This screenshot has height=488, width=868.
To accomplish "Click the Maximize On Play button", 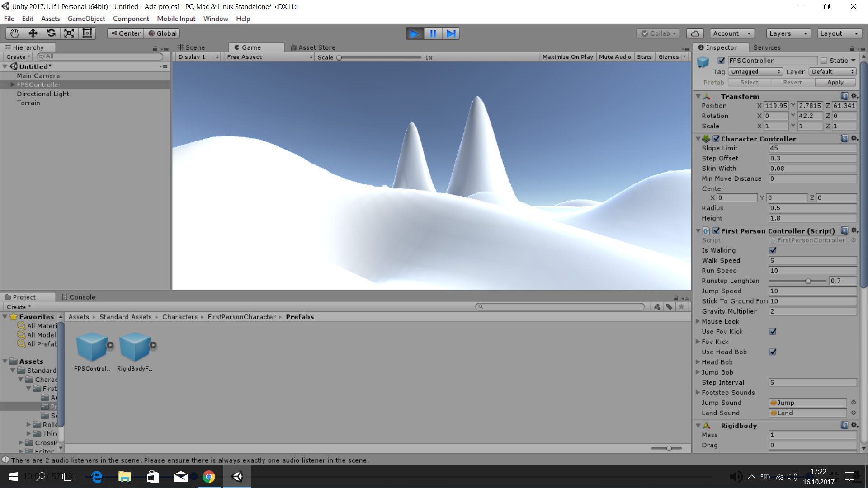I will [567, 57].
